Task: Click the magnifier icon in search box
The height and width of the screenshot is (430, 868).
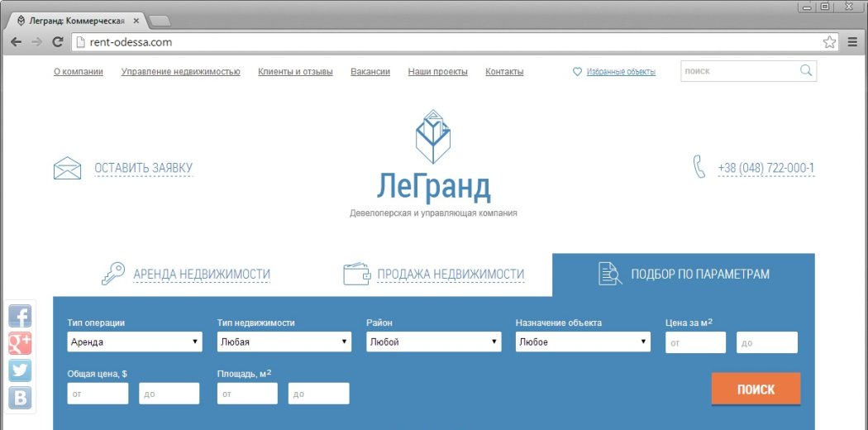Action: coord(805,71)
